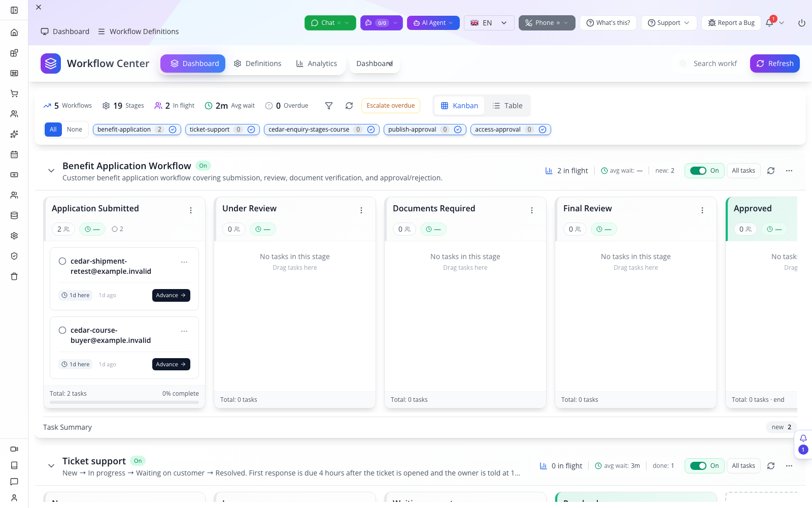Viewport: 812px width, 508px height.
Task: Open Workflow Definitions in the breadcrumb
Action: (x=139, y=31)
